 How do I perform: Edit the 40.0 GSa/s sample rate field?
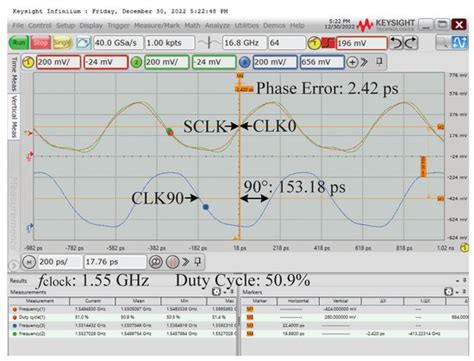click(x=118, y=43)
